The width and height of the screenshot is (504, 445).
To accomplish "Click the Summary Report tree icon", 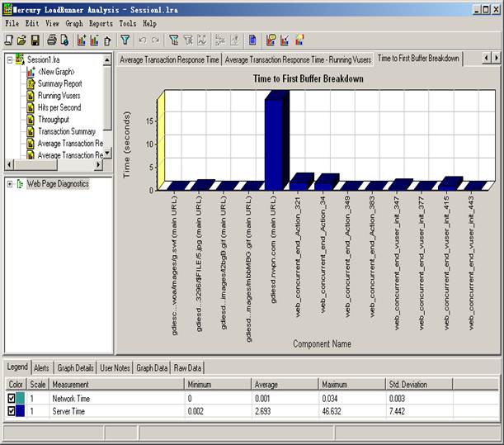I will tap(31, 83).
